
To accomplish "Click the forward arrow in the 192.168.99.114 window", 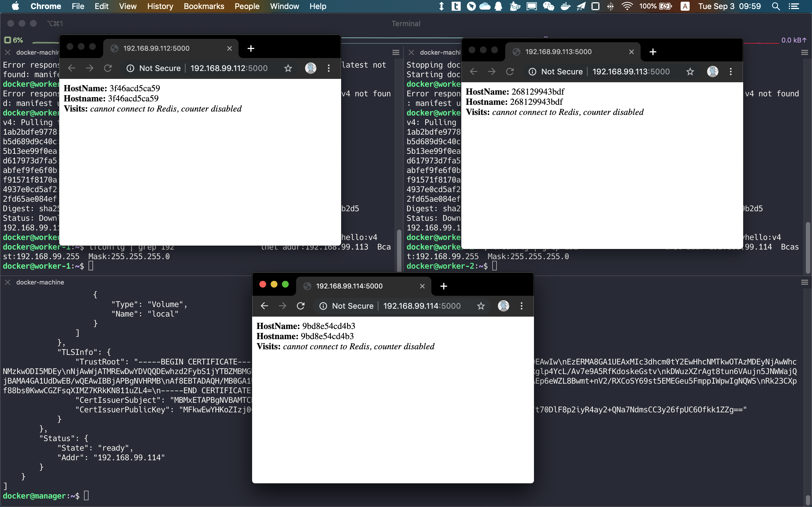I will (x=283, y=306).
